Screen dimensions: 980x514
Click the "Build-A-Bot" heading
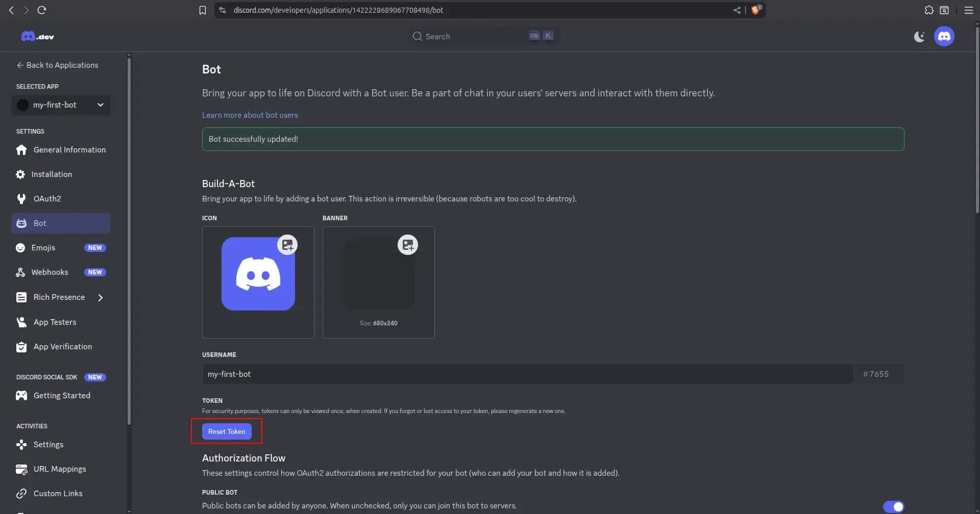228,184
